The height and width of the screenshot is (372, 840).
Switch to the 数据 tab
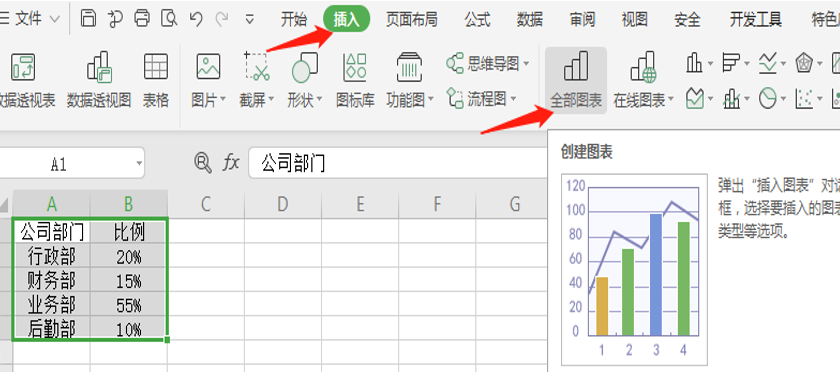529,20
